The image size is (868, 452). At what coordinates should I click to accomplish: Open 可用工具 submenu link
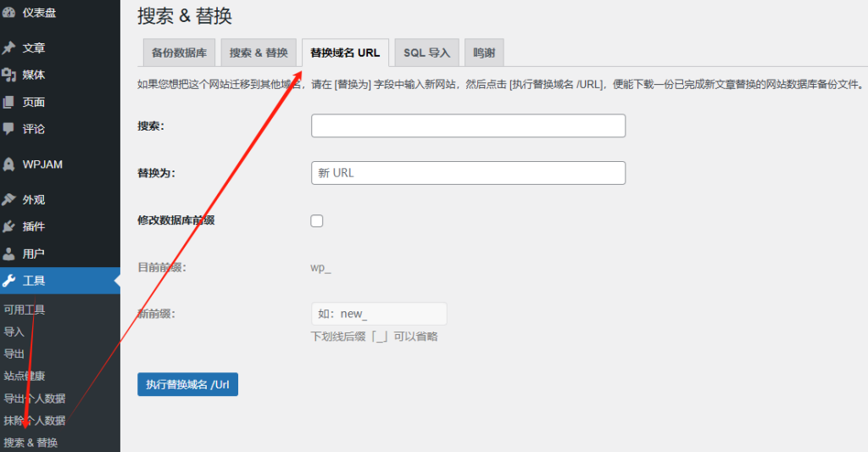[25, 310]
